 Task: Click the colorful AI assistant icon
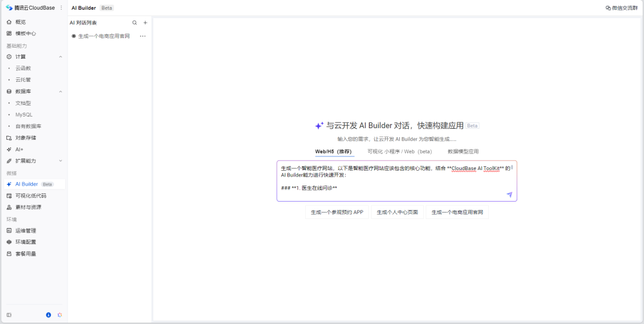60,315
